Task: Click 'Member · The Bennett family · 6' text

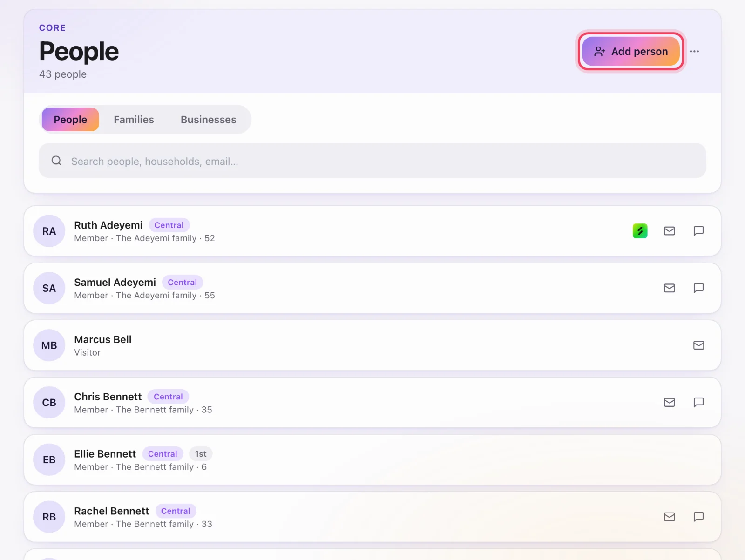Action: [x=140, y=467]
